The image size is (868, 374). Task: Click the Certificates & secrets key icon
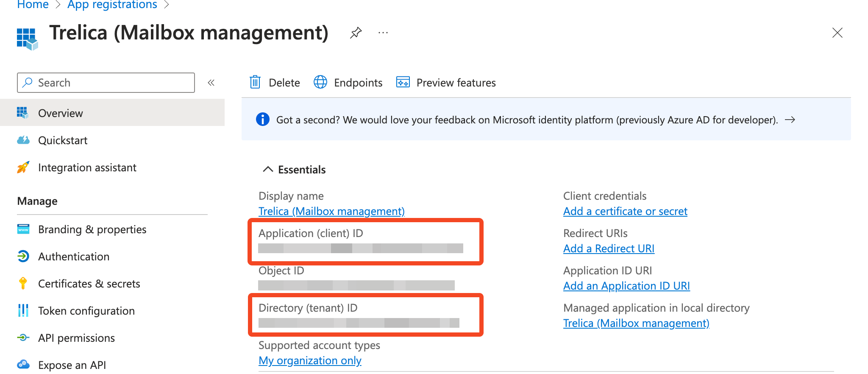(x=23, y=283)
